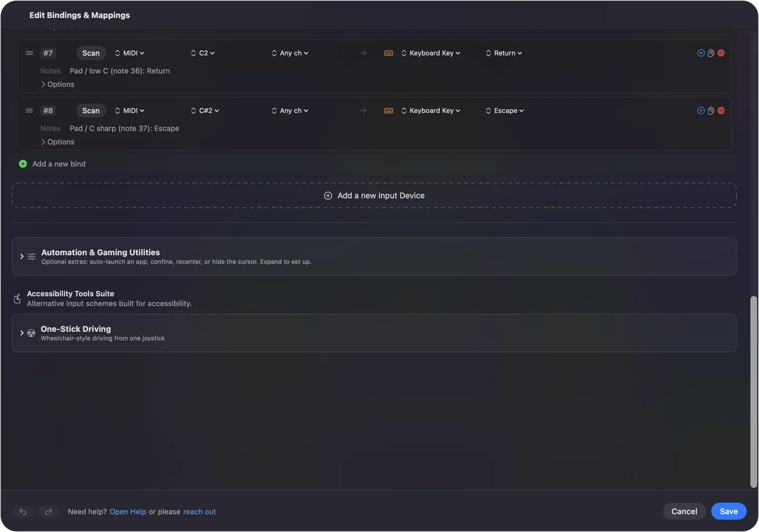Click the vertical scrollbar thumb

coord(754,392)
